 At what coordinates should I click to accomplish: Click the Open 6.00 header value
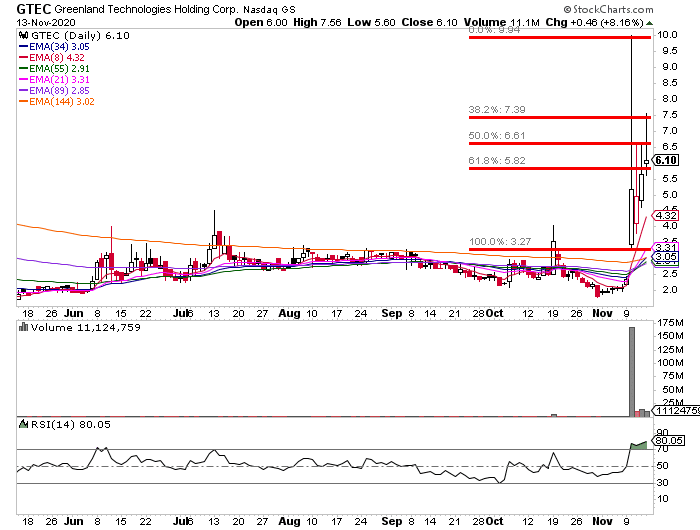(x=261, y=22)
